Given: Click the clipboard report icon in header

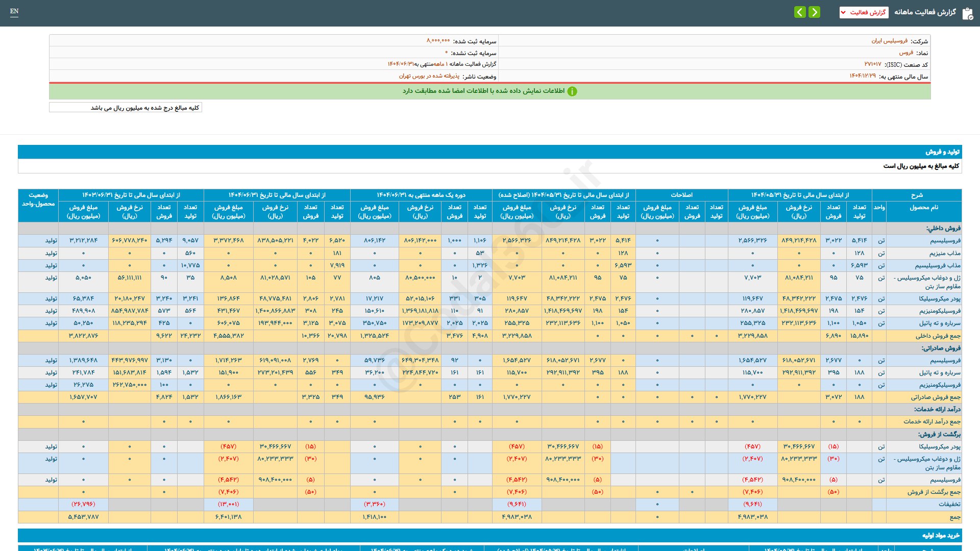Looking at the screenshot, I should click(x=967, y=13).
